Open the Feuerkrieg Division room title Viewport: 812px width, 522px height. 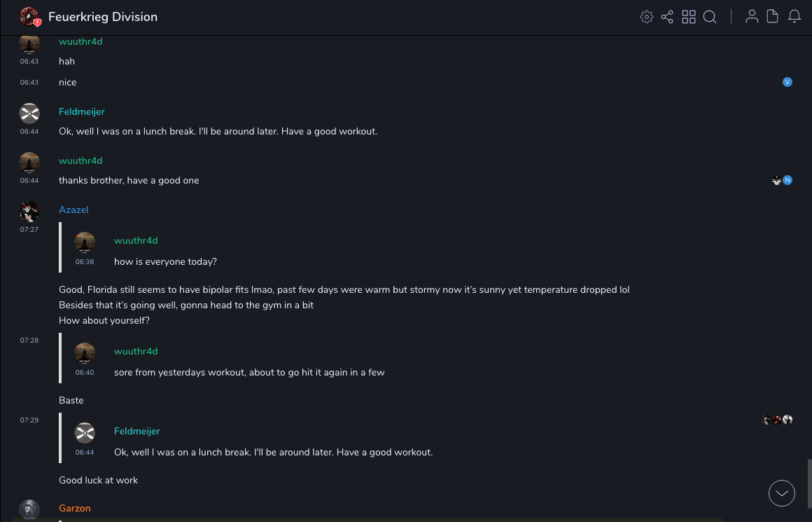pyautogui.click(x=103, y=17)
